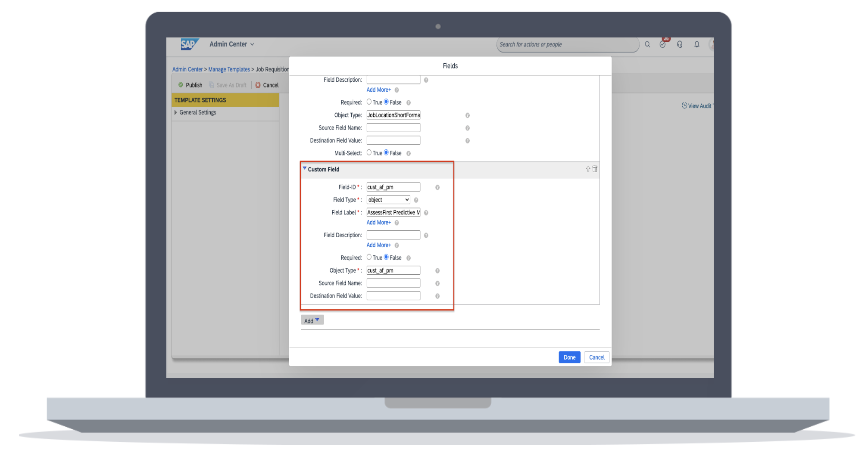This screenshot has height=459, width=868.
Task: Set Custom Field Required to True
Action: tap(369, 257)
